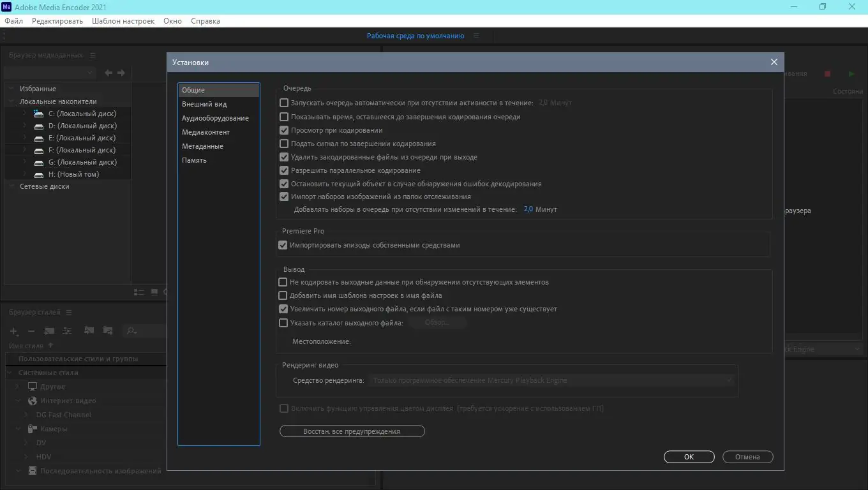The image size is (868, 490).
Task: Click Восстан. все предупреждения button
Action: point(352,431)
